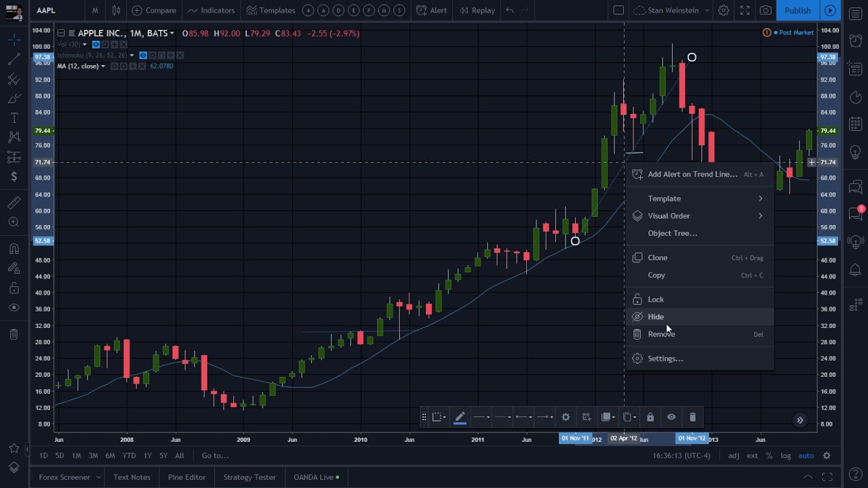Toggle hide all drawings eye in left sidebar
This screenshot has height=488, width=868.
[x=14, y=308]
